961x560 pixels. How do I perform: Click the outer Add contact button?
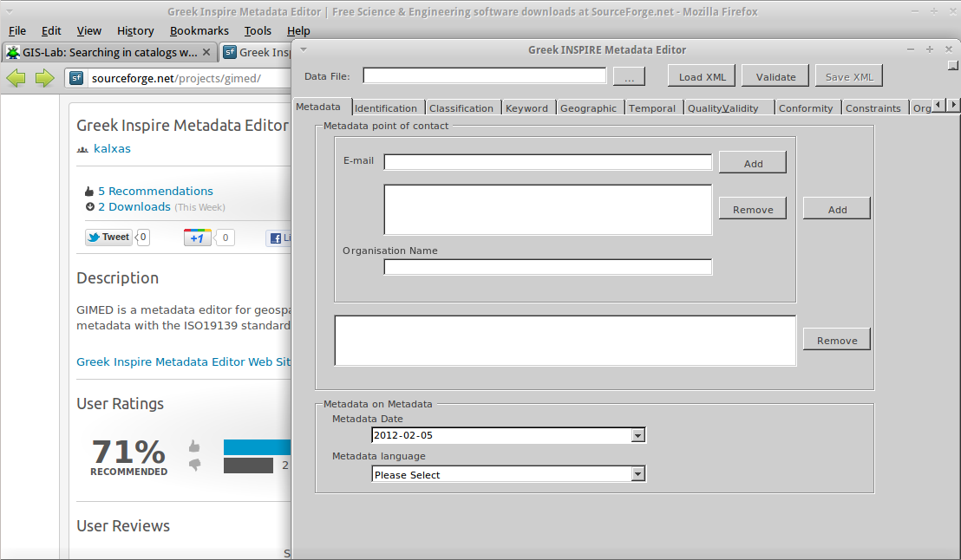click(x=837, y=209)
